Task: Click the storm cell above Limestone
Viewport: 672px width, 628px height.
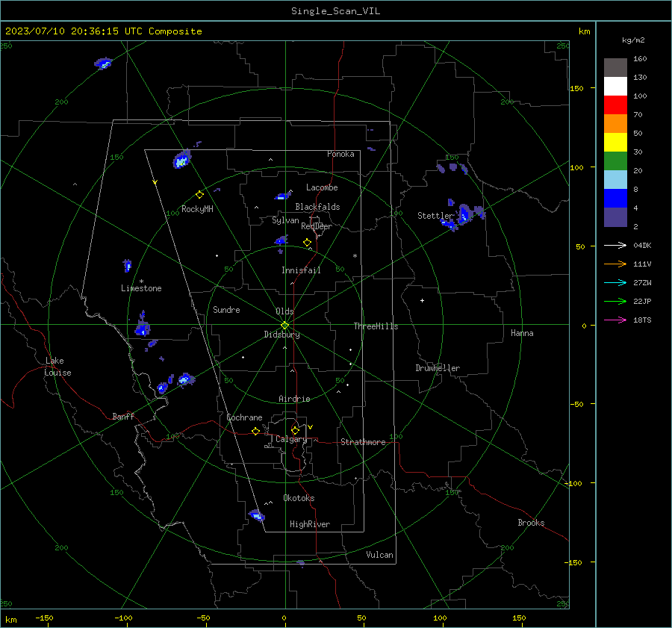Action: 127,265
